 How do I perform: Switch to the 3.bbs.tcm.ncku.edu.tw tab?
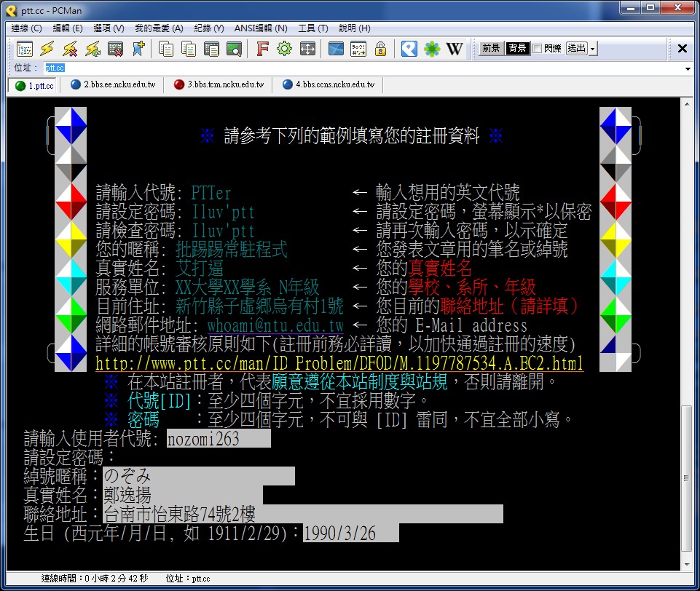[219, 84]
